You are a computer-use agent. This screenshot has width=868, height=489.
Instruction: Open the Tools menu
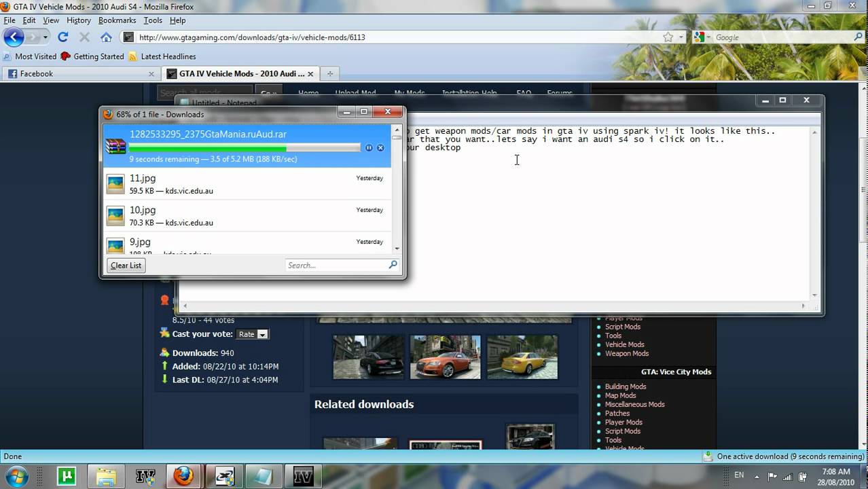pyautogui.click(x=153, y=20)
